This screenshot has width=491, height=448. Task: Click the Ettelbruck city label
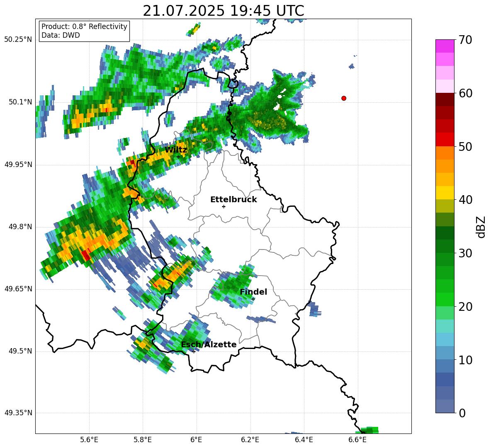[x=233, y=200]
